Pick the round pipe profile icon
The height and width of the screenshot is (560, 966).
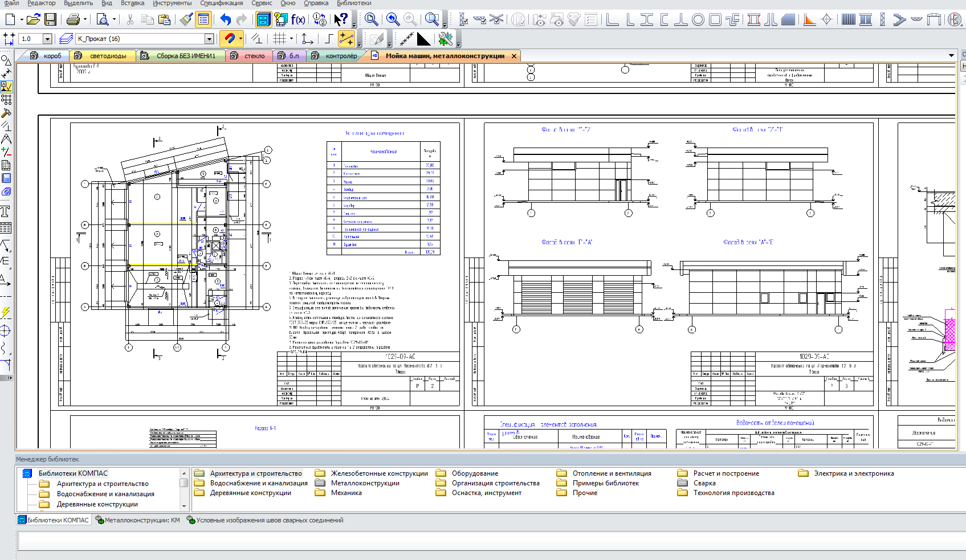pyautogui.click(x=698, y=19)
